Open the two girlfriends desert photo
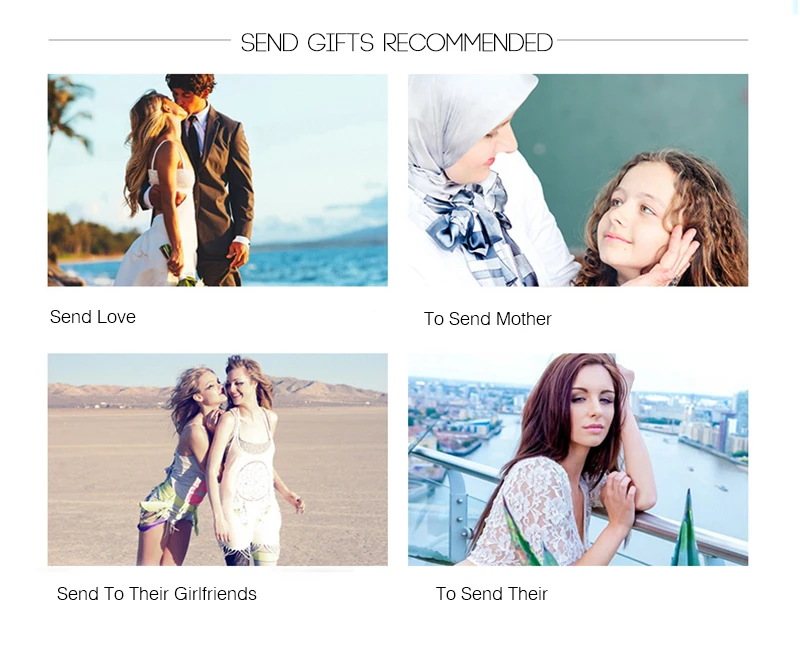 click(x=217, y=459)
